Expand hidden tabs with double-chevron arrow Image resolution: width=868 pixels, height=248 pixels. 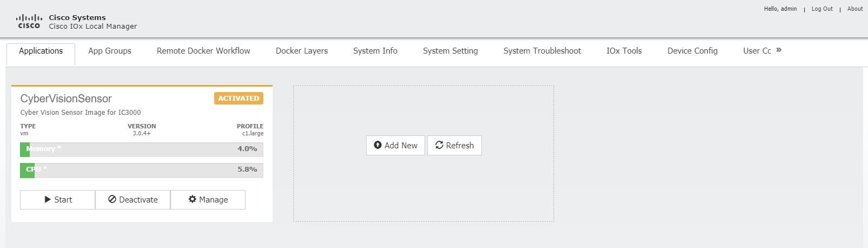(779, 50)
